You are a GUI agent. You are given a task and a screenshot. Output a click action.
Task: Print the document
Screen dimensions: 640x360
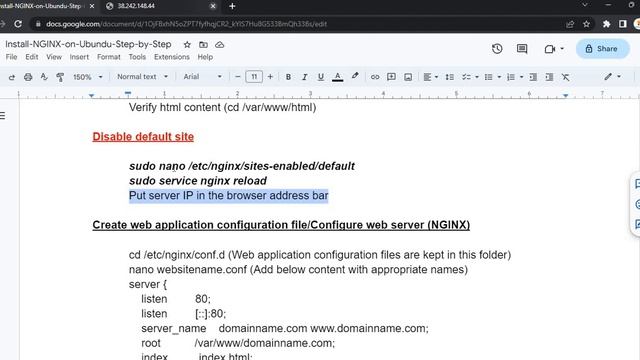point(28,77)
